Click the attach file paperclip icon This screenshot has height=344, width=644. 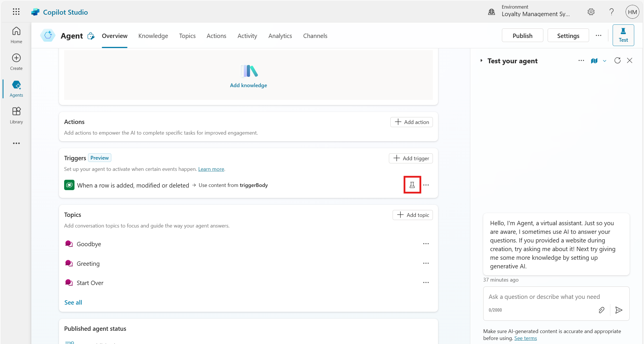coord(601,310)
